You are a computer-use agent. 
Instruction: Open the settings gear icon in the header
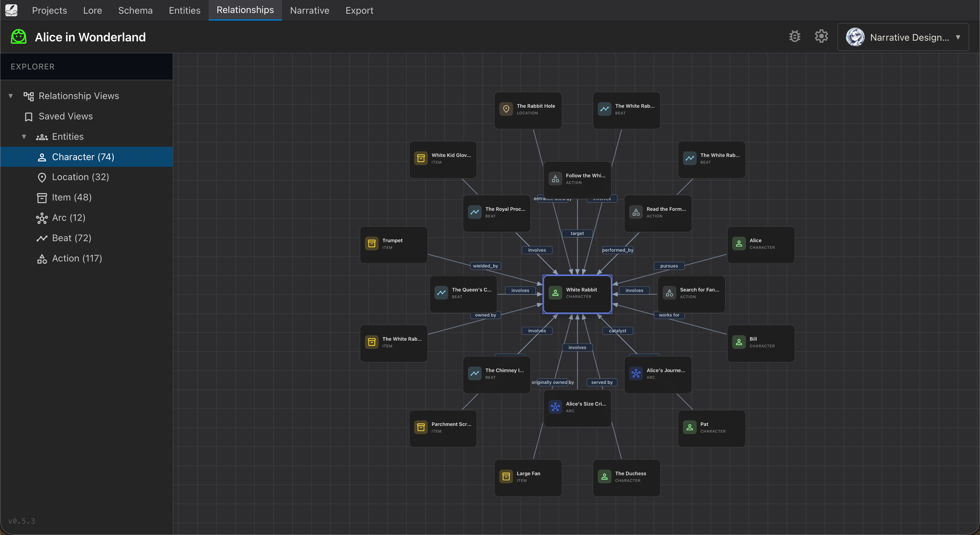coord(821,36)
